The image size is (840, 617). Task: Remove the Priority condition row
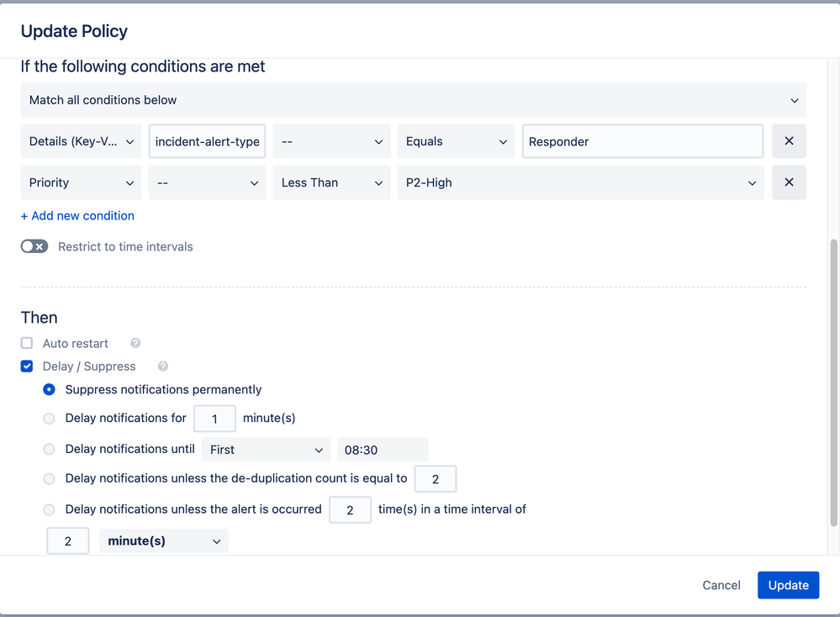click(789, 182)
